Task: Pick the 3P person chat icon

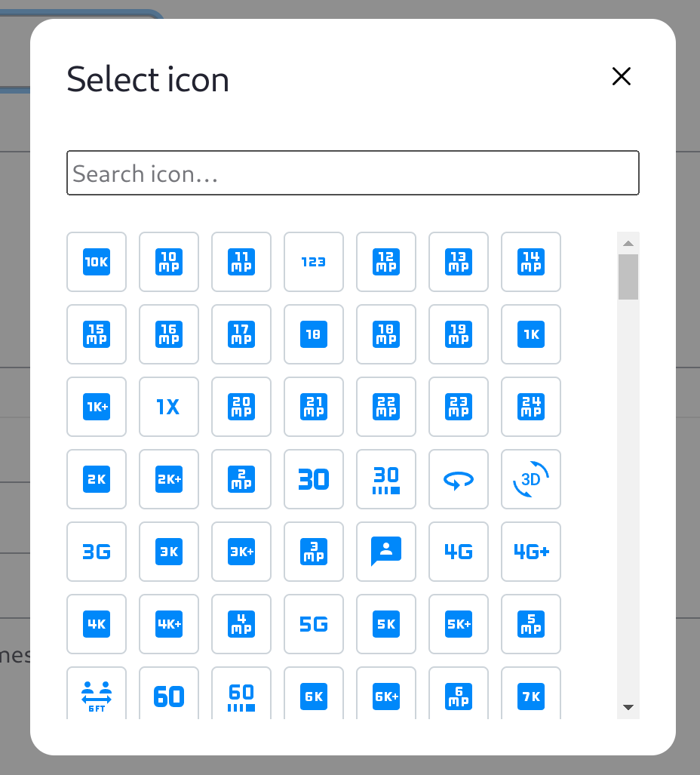Action: point(385,552)
